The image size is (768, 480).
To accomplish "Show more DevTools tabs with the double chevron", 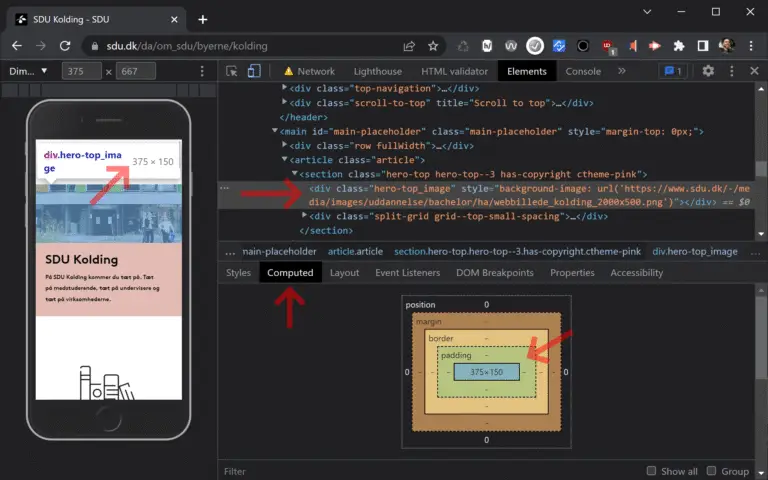I will (622, 72).
